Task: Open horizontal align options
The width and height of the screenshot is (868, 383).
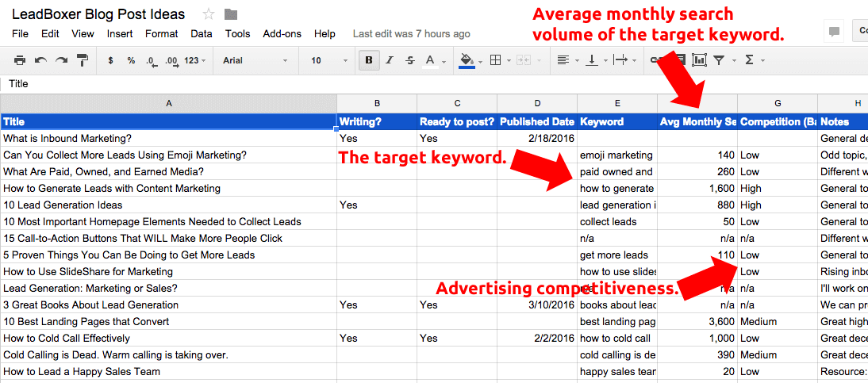Action: point(568,60)
